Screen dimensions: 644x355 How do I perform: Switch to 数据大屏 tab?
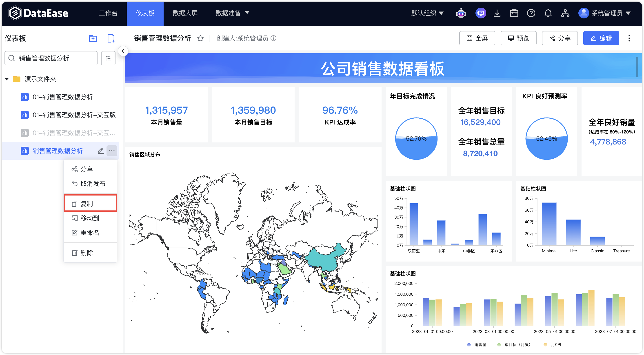[x=185, y=13]
